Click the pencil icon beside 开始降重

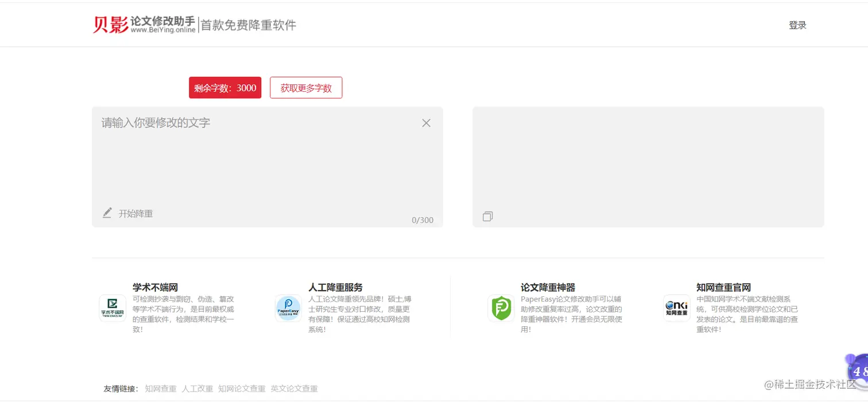tap(107, 213)
